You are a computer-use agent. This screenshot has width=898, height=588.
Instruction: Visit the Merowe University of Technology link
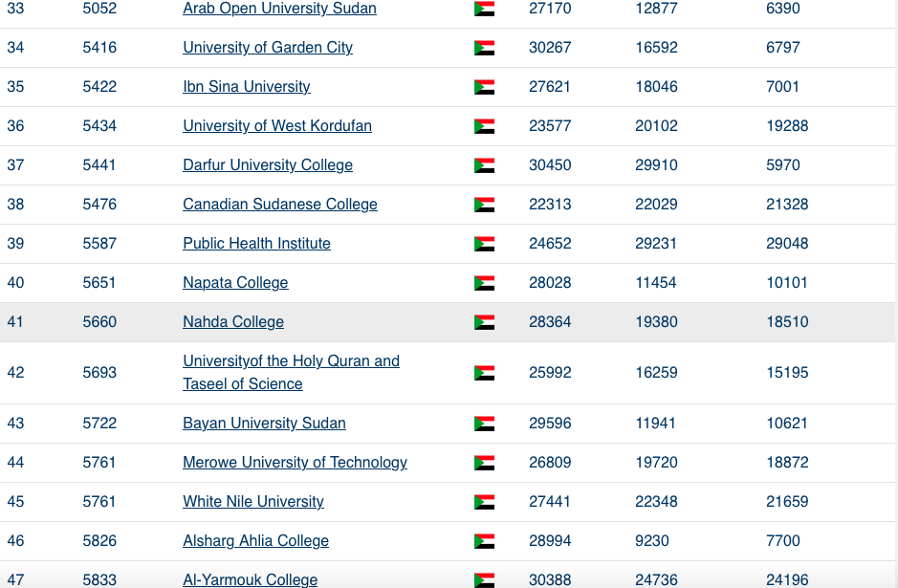295,463
